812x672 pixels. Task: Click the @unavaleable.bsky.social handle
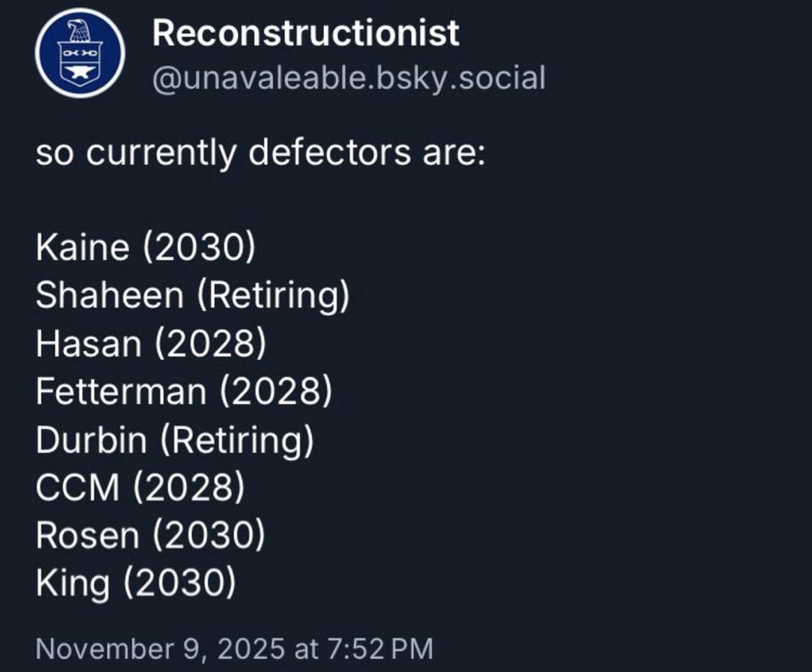point(348,79)
